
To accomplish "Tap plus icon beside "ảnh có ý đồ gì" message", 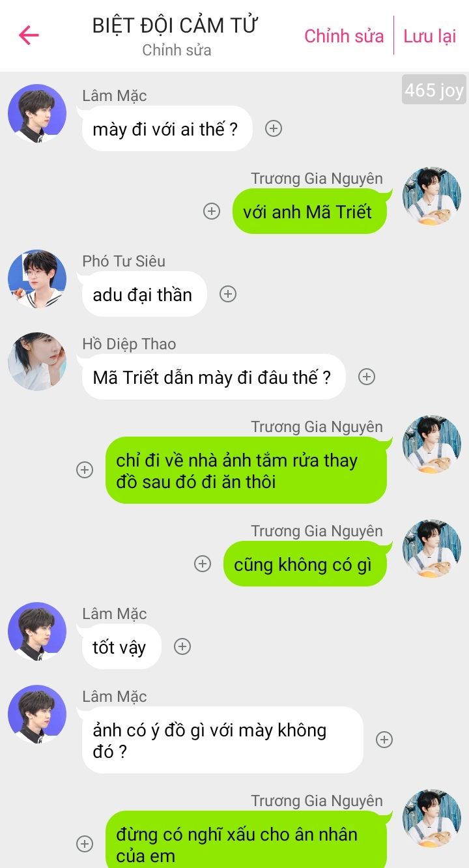I will coord(384,740).
